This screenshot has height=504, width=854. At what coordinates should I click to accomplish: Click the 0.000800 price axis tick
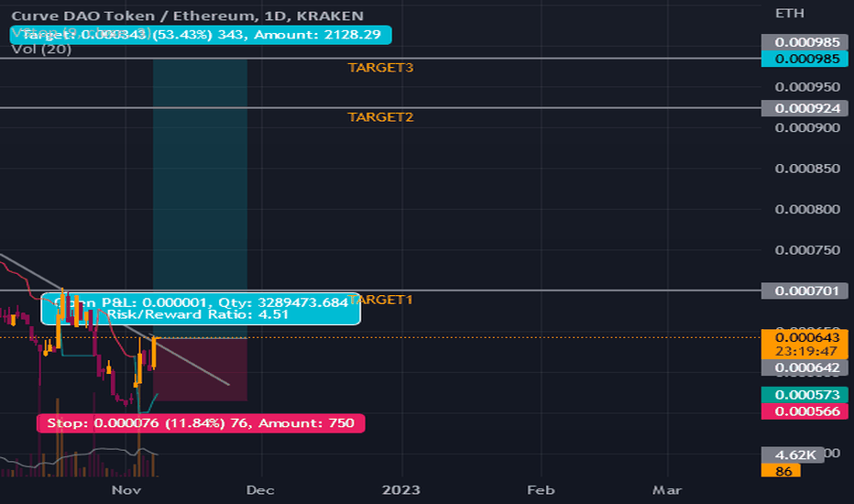[x=807, y=209]
